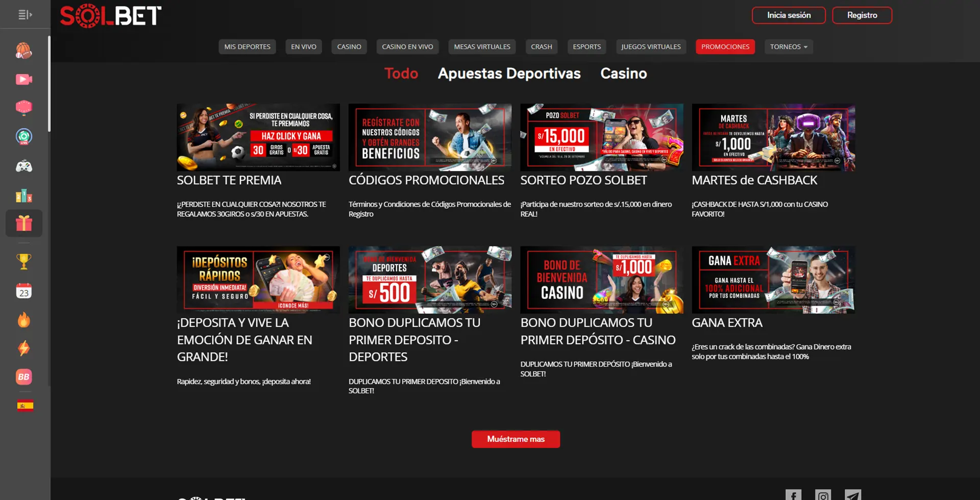Screen dimensions: 980x500
Task: Go to MIS DEPORTES menu
Action: 248,46
